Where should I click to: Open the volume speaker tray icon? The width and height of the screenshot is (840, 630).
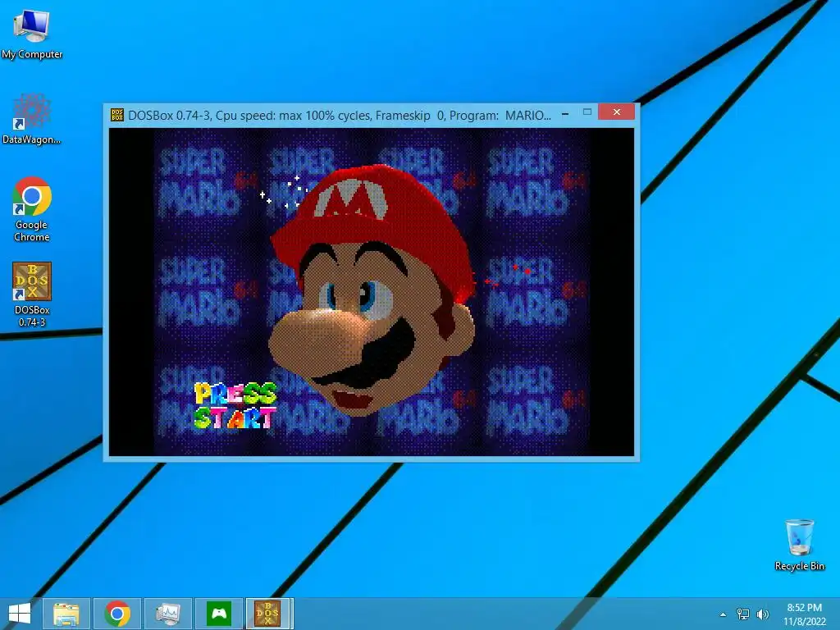click(762, 614)
